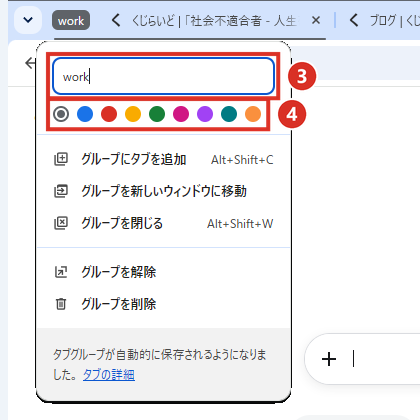
Task: Click the group name field containing 'work'
Action: click(163, 76)
